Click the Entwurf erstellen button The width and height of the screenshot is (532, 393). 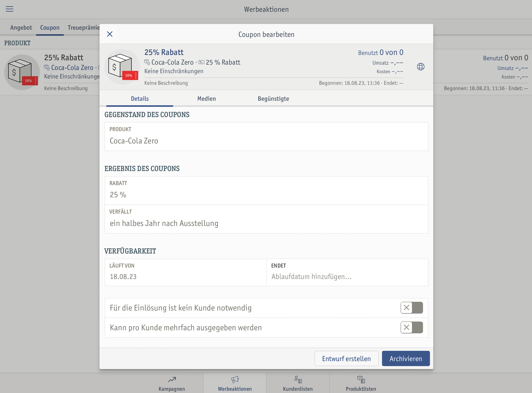[x=347, y=358]
